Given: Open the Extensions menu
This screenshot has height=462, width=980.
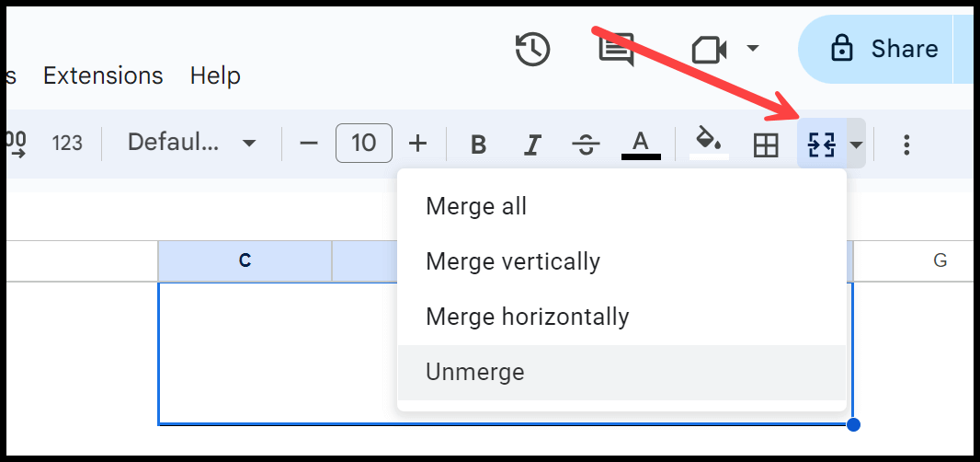Looking at the screenshot, I should click(x=103, y=75).
